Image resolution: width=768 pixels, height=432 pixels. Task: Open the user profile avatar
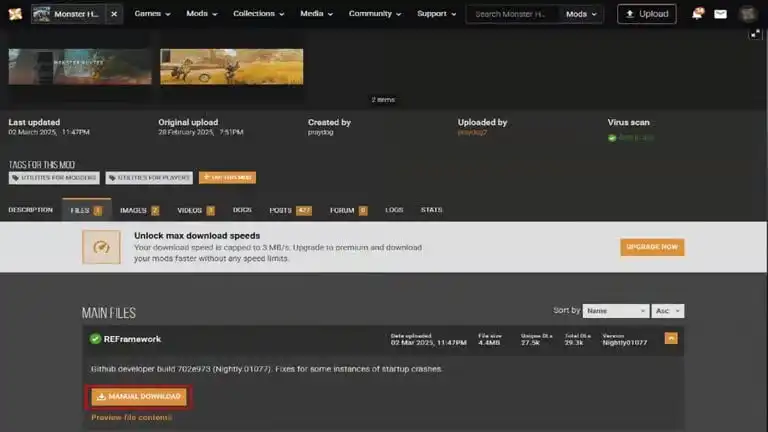point(747,14)
